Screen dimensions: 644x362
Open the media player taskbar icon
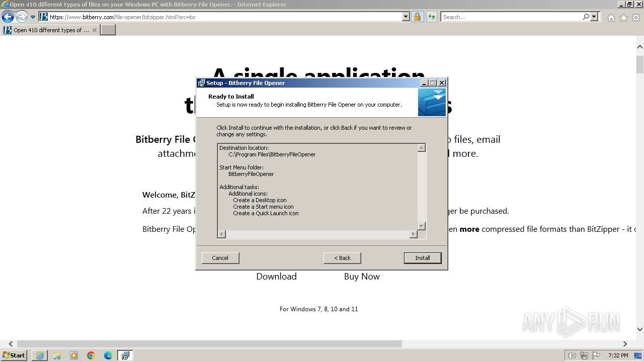click(x=74, y=355)
